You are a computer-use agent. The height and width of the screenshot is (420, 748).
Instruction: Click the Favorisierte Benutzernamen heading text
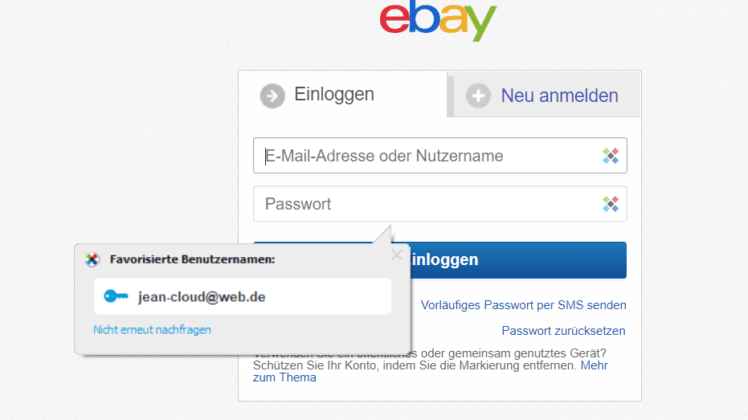[192, 260]
